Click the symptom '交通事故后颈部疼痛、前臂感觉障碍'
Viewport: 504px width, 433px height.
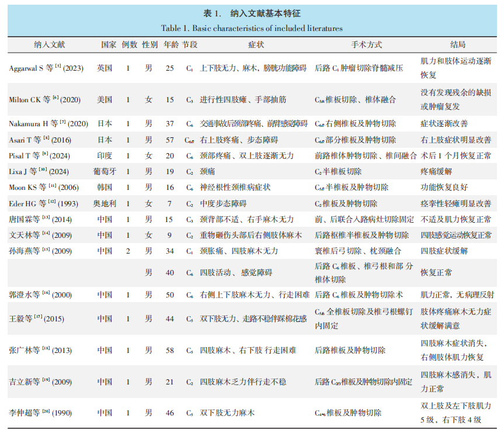[x=253, y=124]
